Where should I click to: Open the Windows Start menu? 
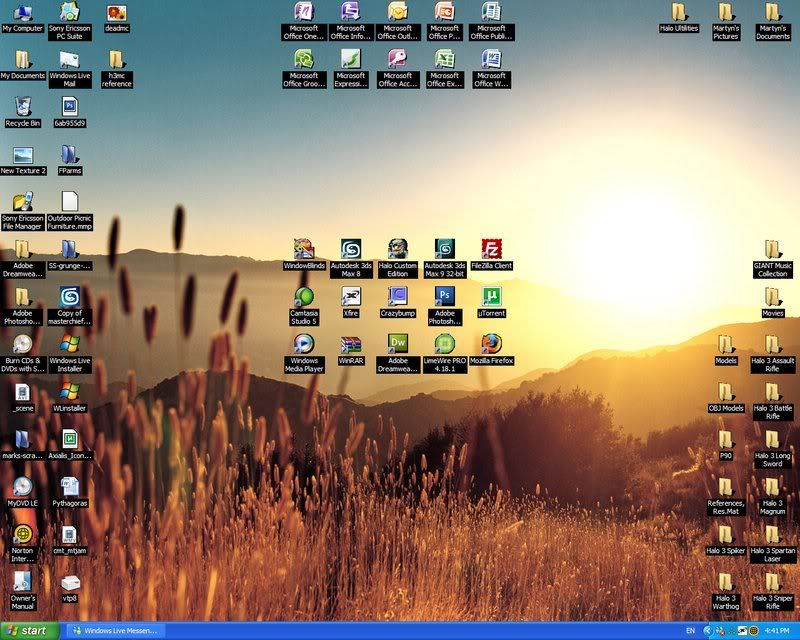tap(28, 631)
